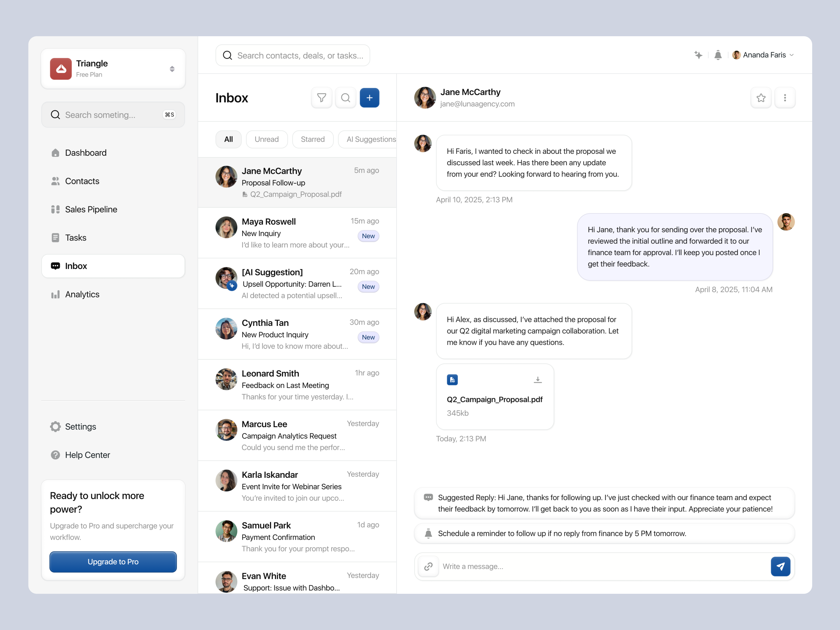
Task: Switch to the Starred tab
Action: point(313,139)
